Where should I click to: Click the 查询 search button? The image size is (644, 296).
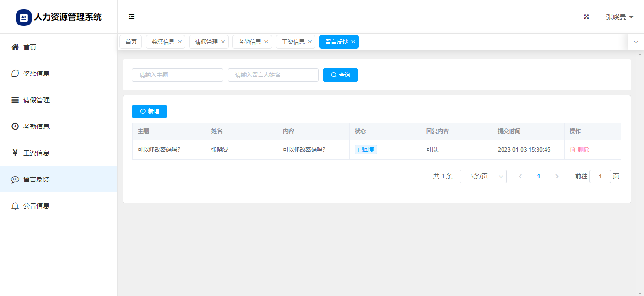(x=340, y=75)
